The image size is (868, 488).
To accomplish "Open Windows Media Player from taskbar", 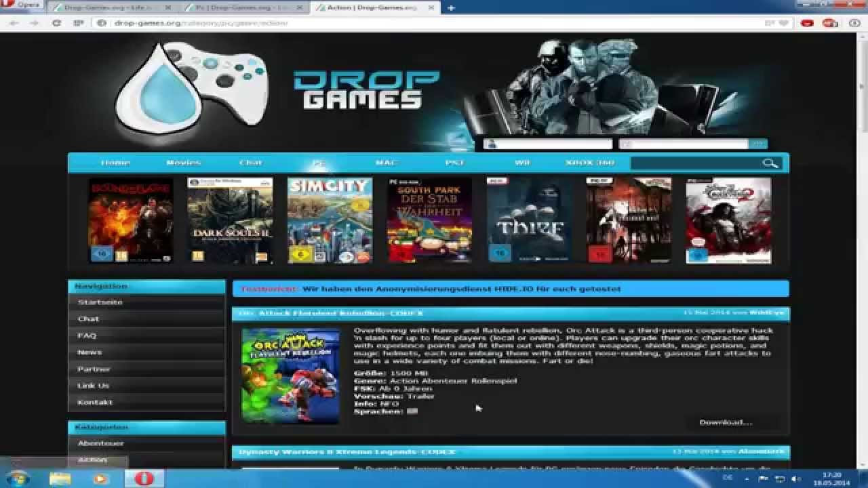I will click(100, 479).
